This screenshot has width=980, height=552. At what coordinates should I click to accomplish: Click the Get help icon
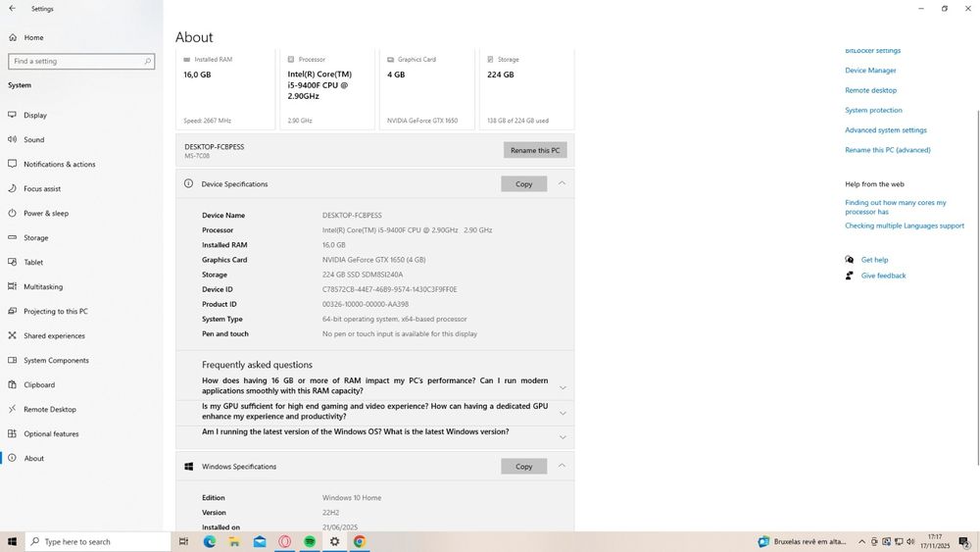(x=850, y=260)
